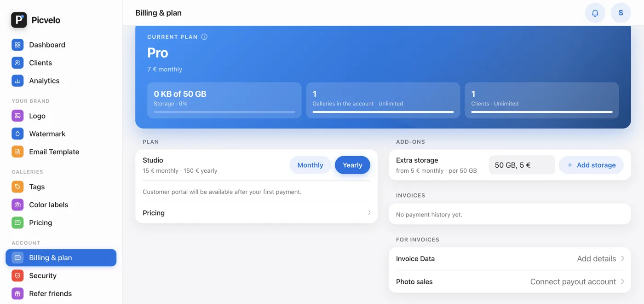The height and width of the screenshot is (304, 644).
Task: Click chevron beside Add details
Action: pos(622,258)
